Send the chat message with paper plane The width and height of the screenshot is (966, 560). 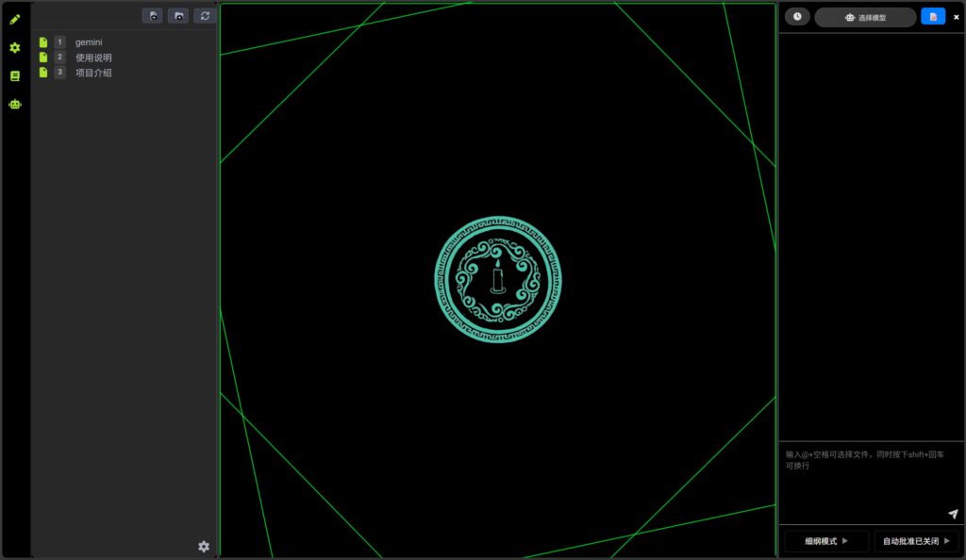point(953,514)
